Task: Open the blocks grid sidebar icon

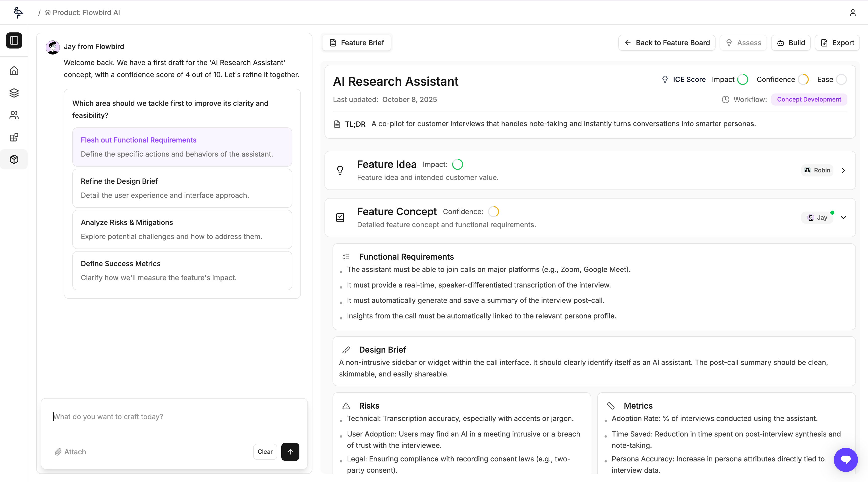Action: click(x=14, y=137)
